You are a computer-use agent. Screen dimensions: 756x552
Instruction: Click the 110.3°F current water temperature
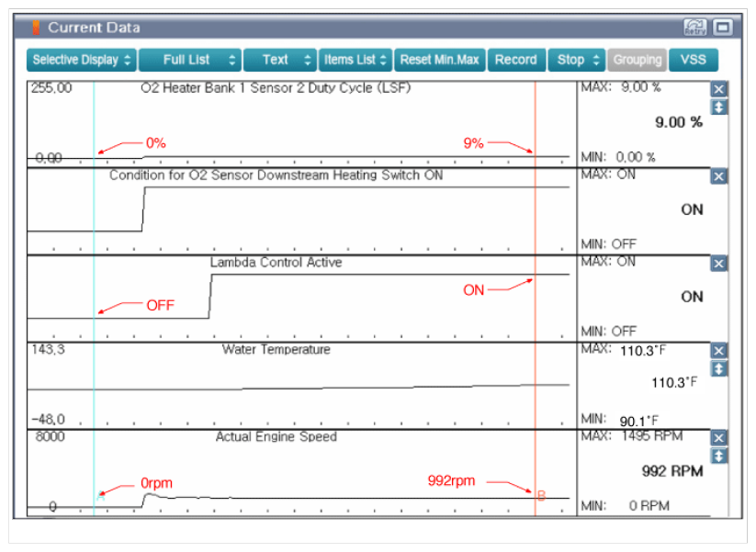pos(674,383)
